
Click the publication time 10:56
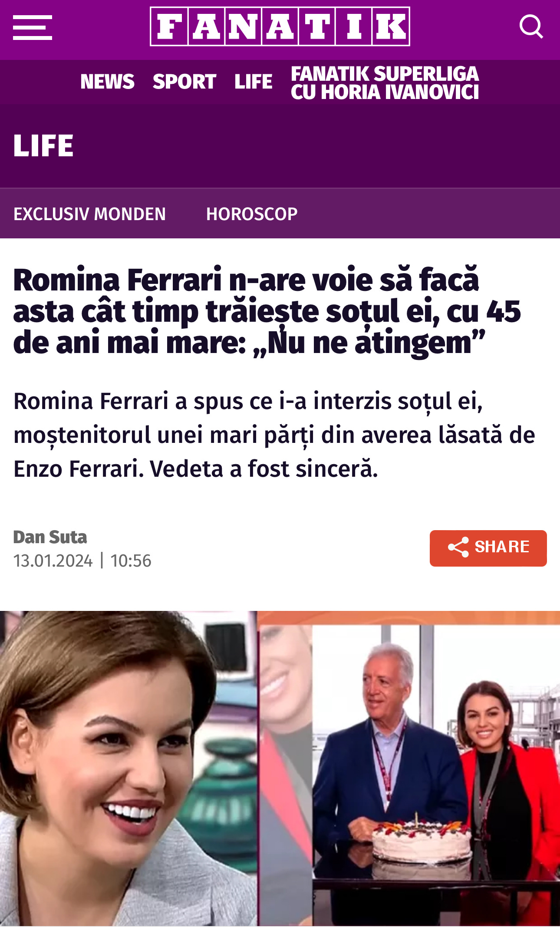(x=131, y=561)
